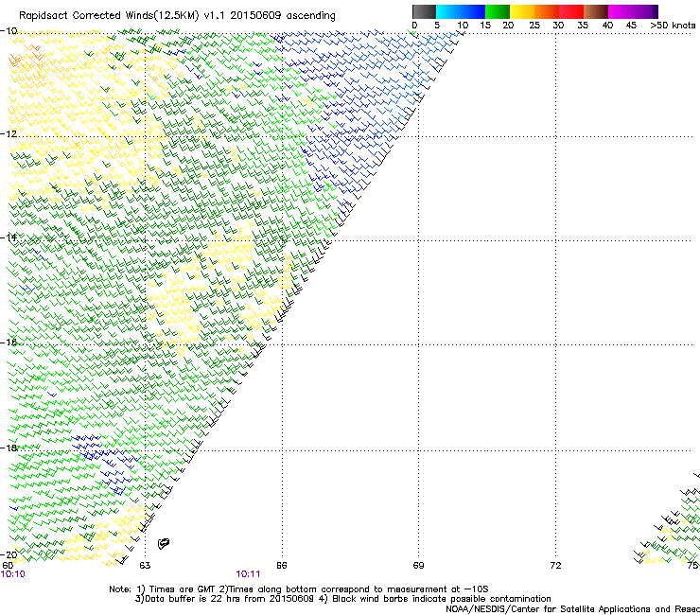The width and height of the screenshot is (700, 615).
Task: Click the Rapidscat Corrected Winds title text
Action: (x=177, y=16)
